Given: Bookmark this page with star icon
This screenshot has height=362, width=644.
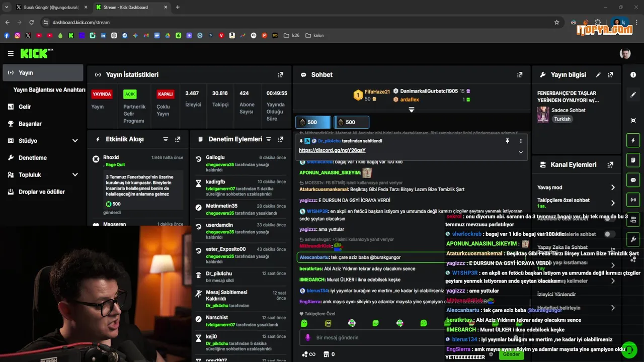Looking at the screenshot, I should pos(556,22).
